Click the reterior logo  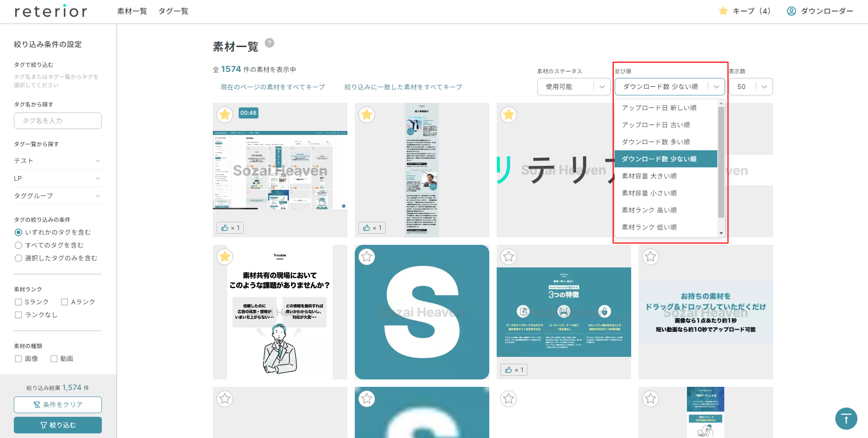pyautogui.click(x=51, y=12)
